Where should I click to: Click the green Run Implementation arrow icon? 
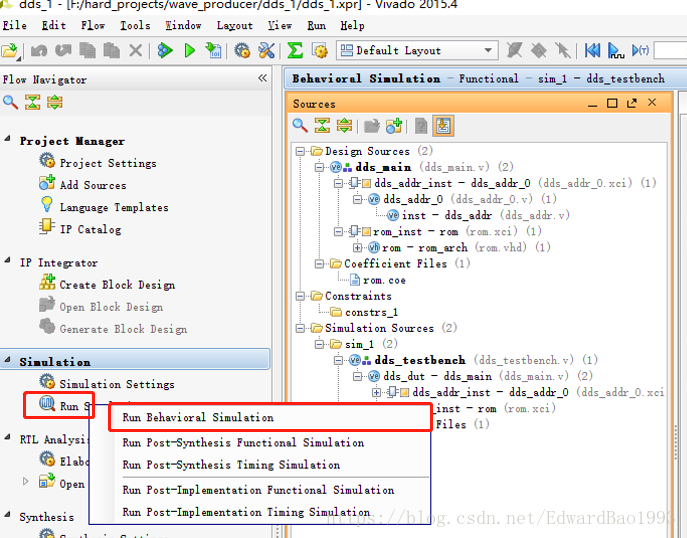click(190, 51)
